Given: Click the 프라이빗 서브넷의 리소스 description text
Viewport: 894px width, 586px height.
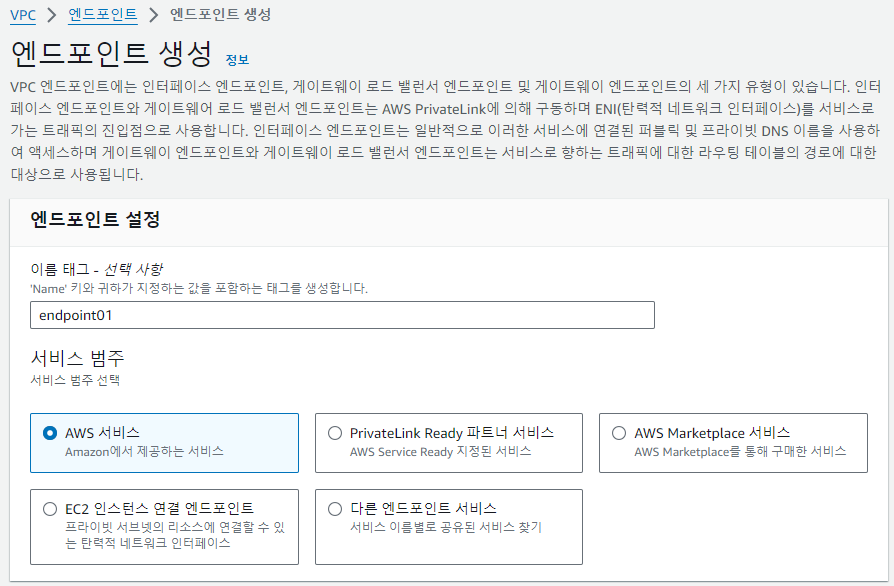Looking at the screenshot, I should (x=174, y=535).
